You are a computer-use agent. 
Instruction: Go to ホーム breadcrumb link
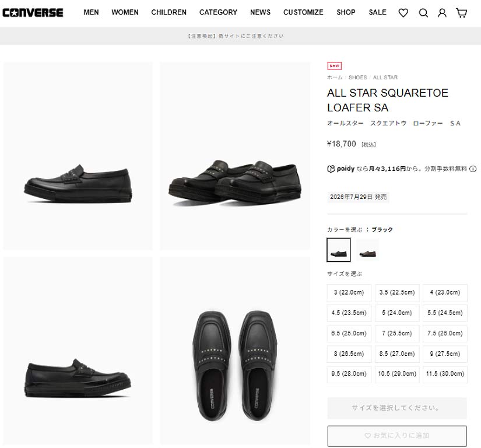(x=335, y=78)
